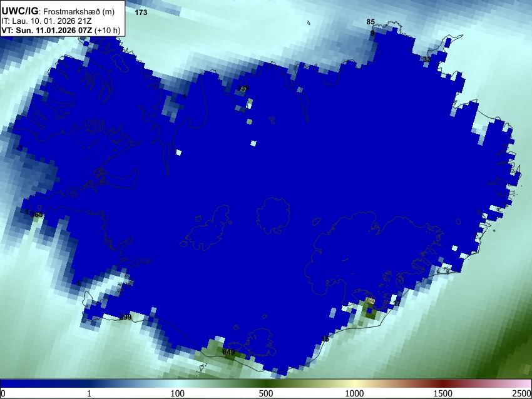Click the VT: Sun. 11.01.2026 07Z line
The width and height of the screenshot is (532, 399).
pos(61,30)
